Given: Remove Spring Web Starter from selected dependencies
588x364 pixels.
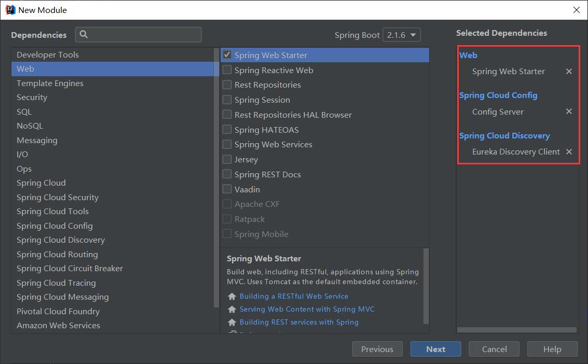Looking at the screenshot, I should click(569, 71).
